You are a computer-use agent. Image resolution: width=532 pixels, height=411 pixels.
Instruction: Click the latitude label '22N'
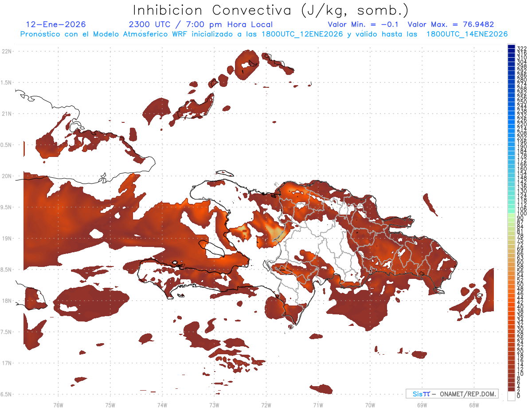[x=7, y=51]
